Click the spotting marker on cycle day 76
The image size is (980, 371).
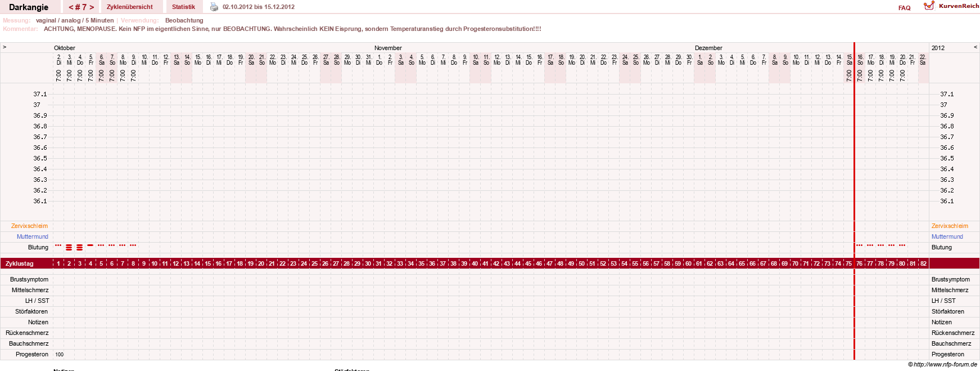(859, 245)
